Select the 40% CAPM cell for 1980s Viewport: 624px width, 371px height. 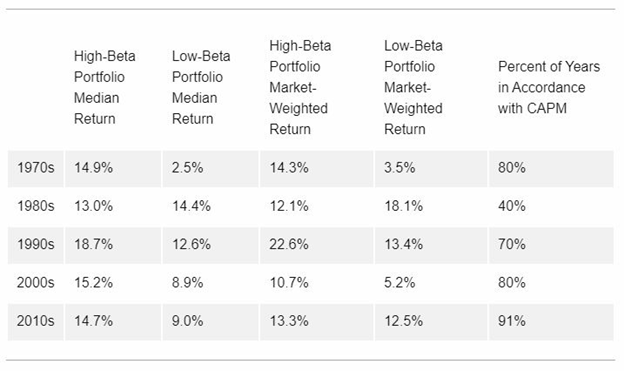512,206
